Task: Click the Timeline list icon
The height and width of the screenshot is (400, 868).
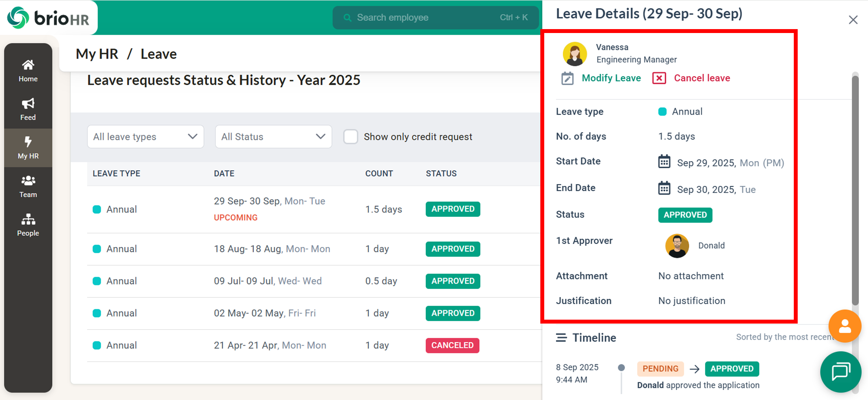Action: 561,337
